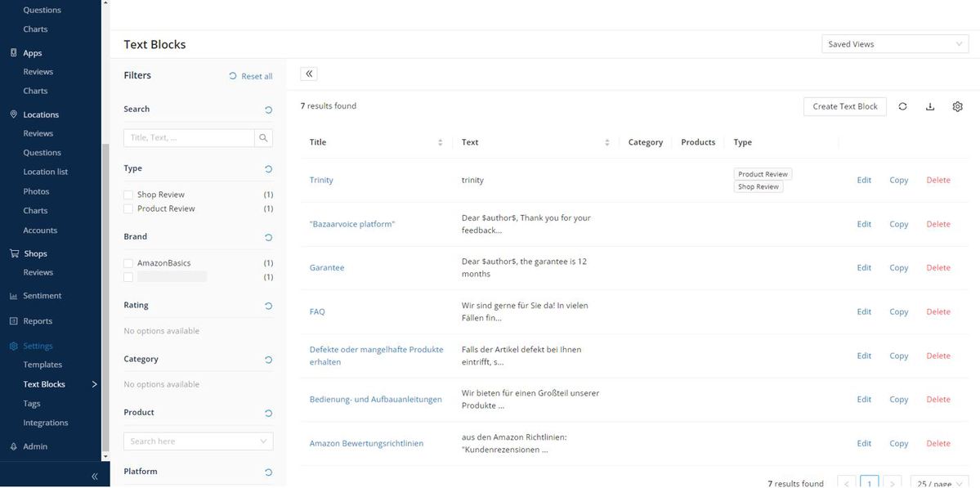Open Templates in Settings menu
Viewport: 980px width, 488px height.
click(x=43, y=365)
